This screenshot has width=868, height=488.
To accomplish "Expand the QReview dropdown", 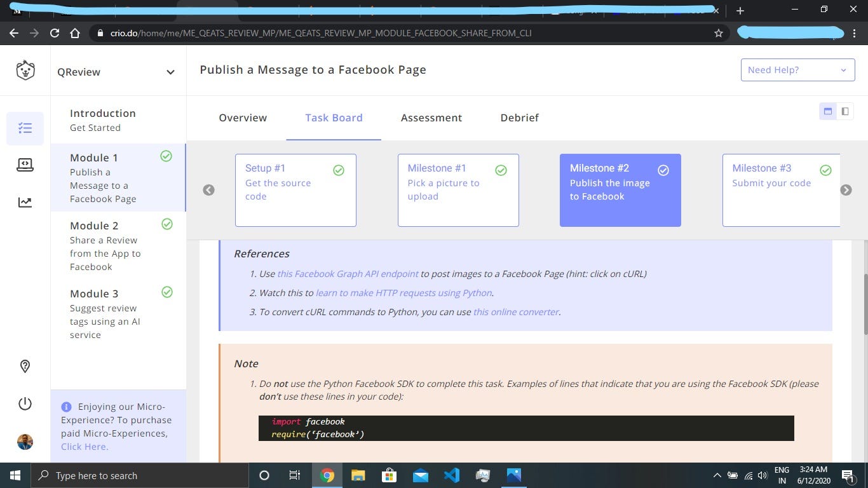I will (x=170, y=72).
